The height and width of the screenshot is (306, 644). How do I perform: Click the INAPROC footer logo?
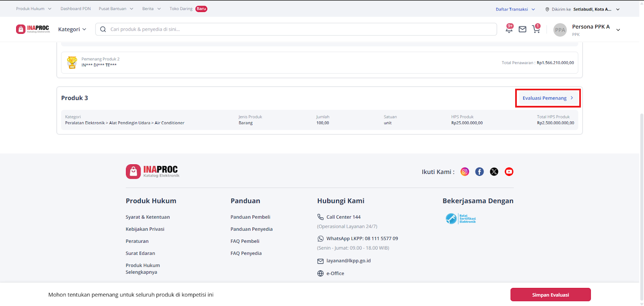153,172
